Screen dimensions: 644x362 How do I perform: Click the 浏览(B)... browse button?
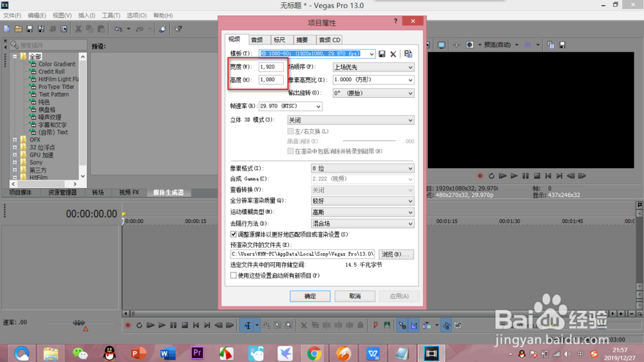[396, 254]
